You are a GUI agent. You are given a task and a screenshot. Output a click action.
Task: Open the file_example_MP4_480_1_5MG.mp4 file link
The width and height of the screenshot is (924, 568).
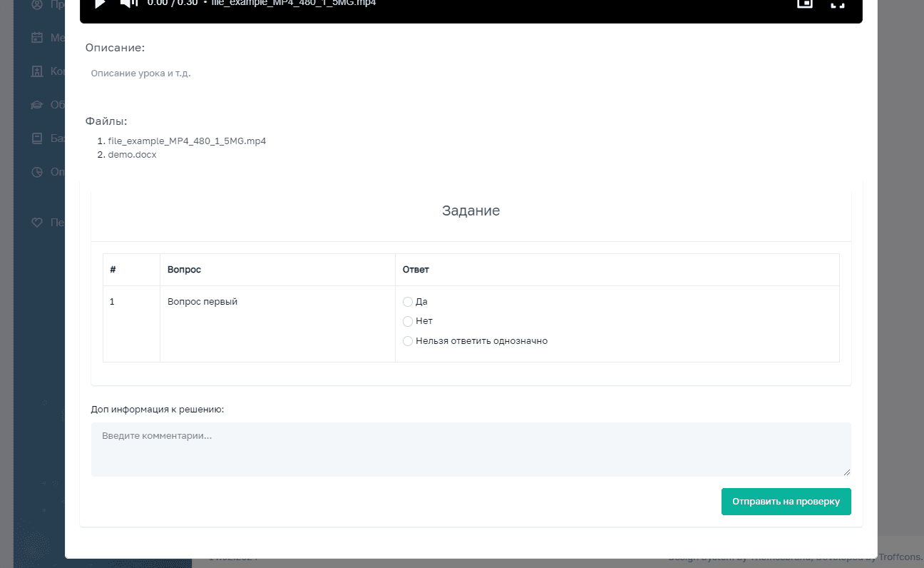[x=187, y=141]
